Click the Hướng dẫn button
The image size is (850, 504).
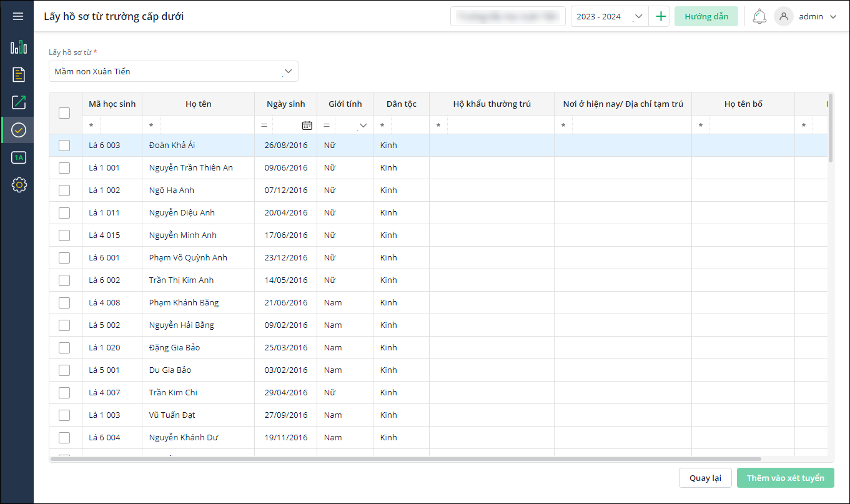[706, 17]
